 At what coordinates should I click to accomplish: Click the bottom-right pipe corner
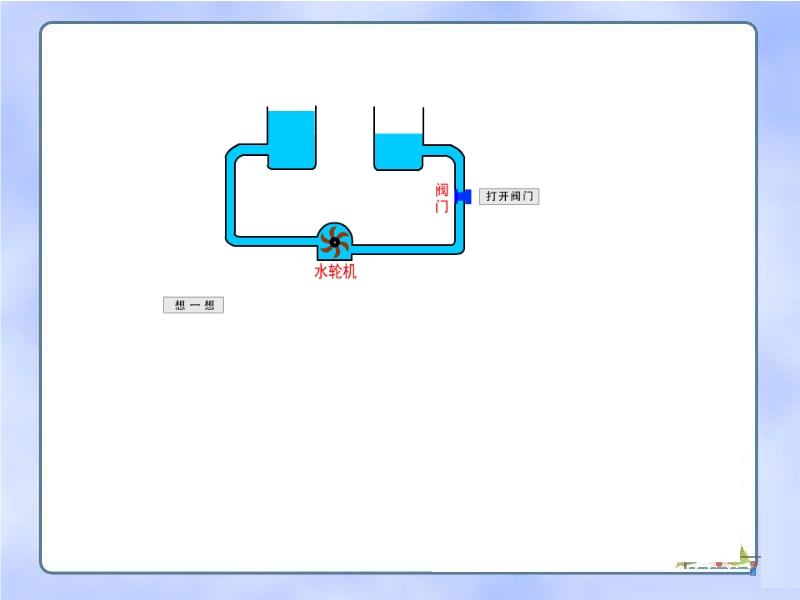pos(460,246)
